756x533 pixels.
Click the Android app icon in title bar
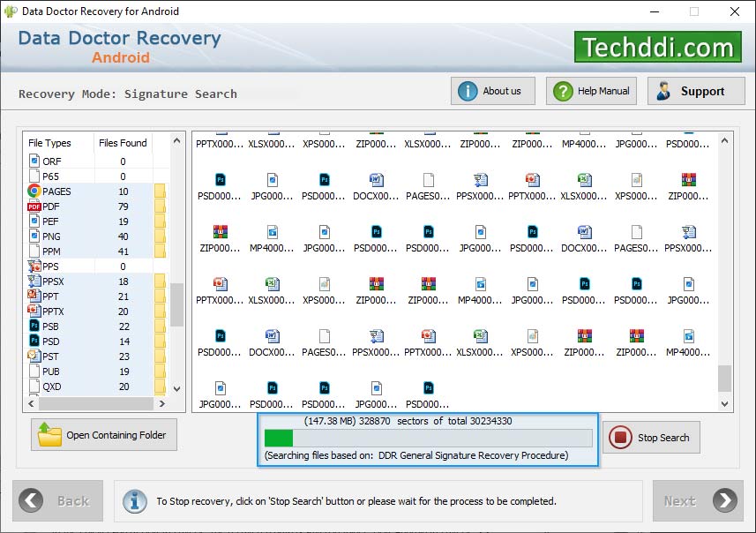click(x=11, y=11)
